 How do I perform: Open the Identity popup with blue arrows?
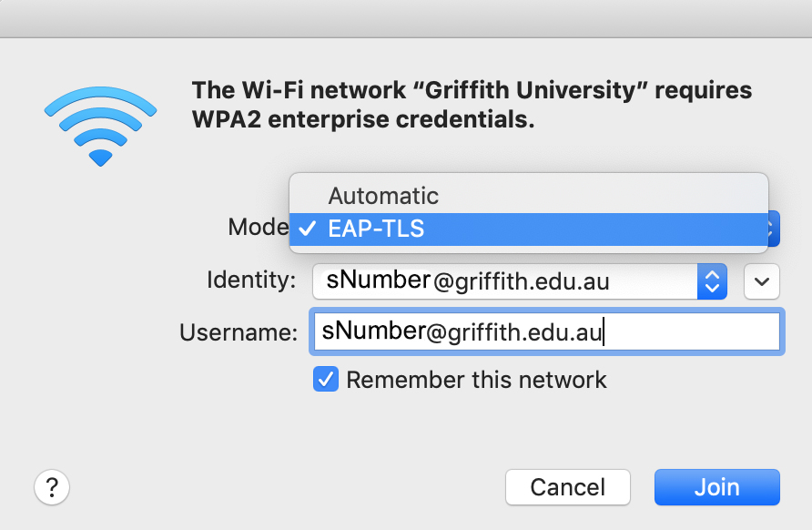pyautogui.click(x=712, y=281)
